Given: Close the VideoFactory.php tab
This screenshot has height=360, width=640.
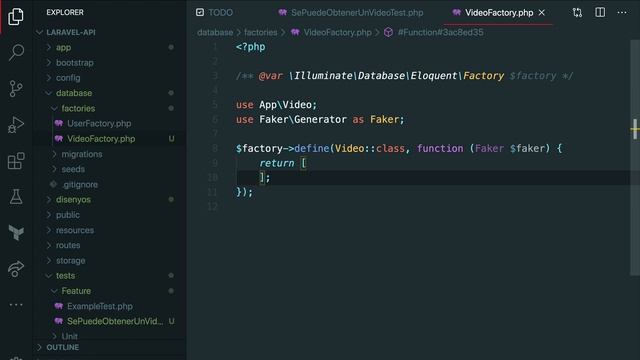Looking at the screenshot, I should pyautogui.click(x=542, y=13).
